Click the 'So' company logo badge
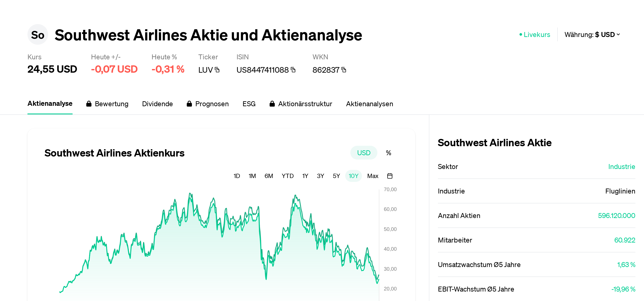The width and height of the screenshot is (644, 301). coord(38,35)
